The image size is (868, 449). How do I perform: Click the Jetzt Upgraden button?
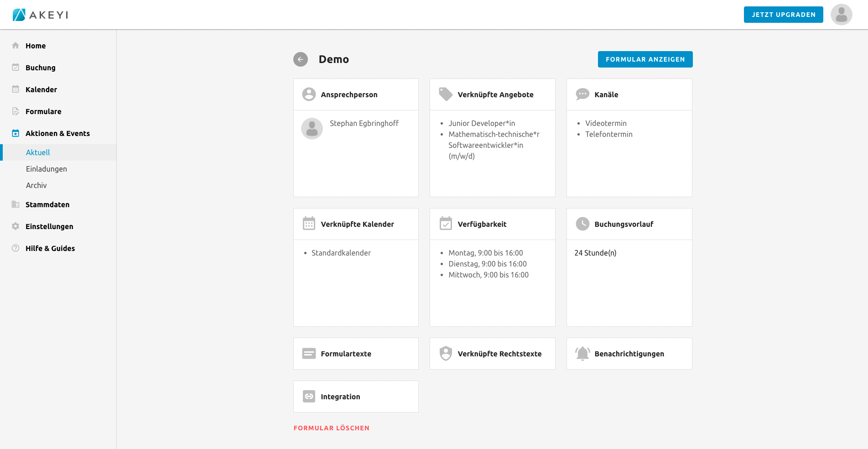click(x=783, y=15)
